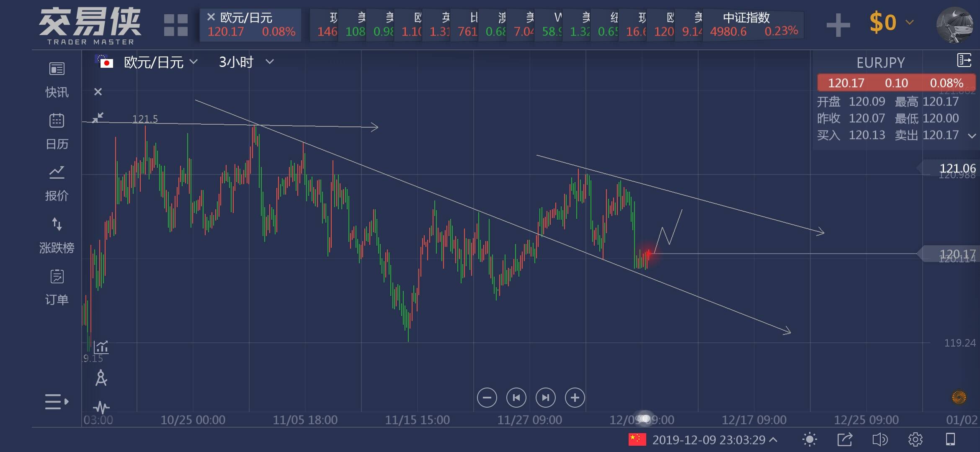Toggle the shrink chart fullscreen arrows
Image resolution: width=980 pixels, height=452 pixels.
click(98, 118)
